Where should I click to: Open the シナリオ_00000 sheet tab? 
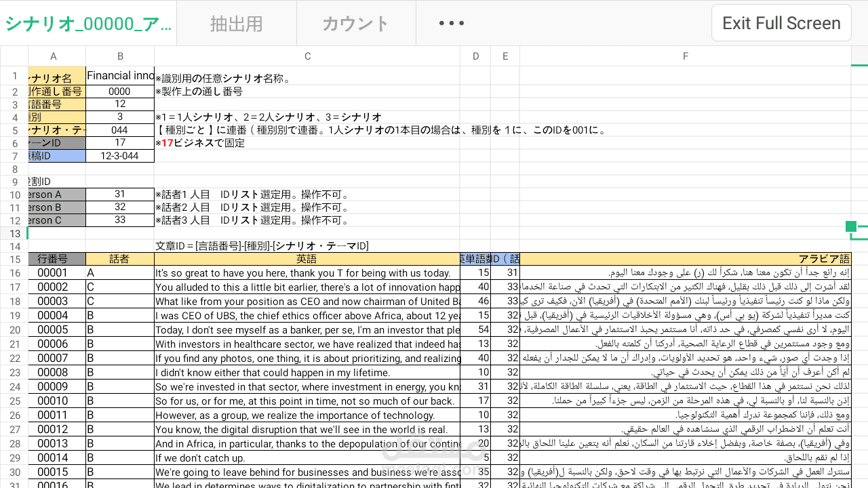pyautogui.click(x=88, y=23)
